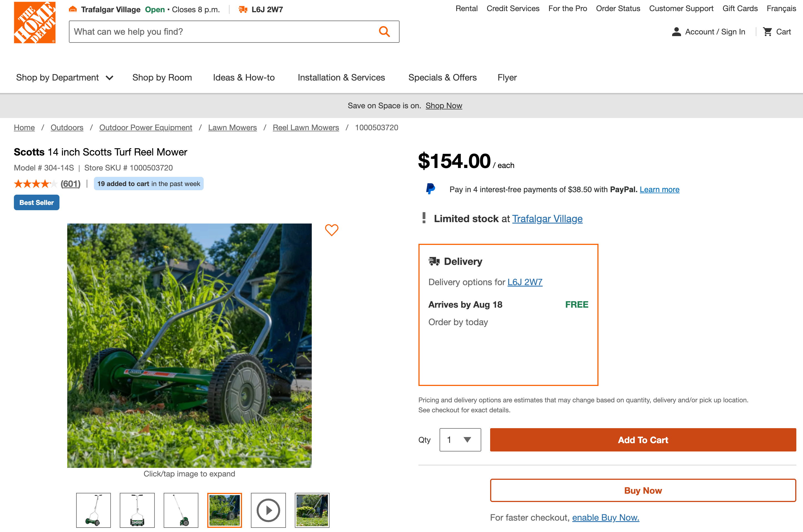Click the PayPal logo icon

pos(430,189)
